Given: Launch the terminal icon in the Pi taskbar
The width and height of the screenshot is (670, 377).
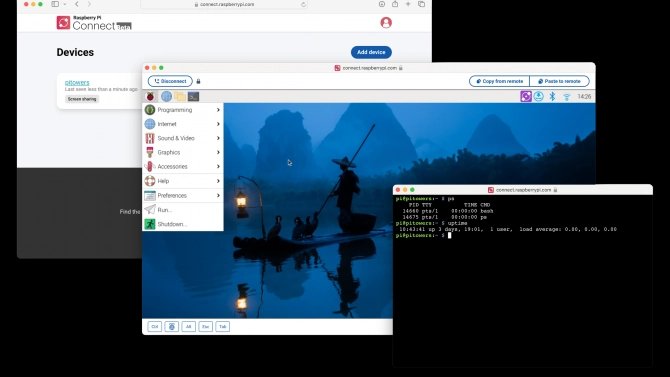Looking at the screenshot, I should click(194, 97).
